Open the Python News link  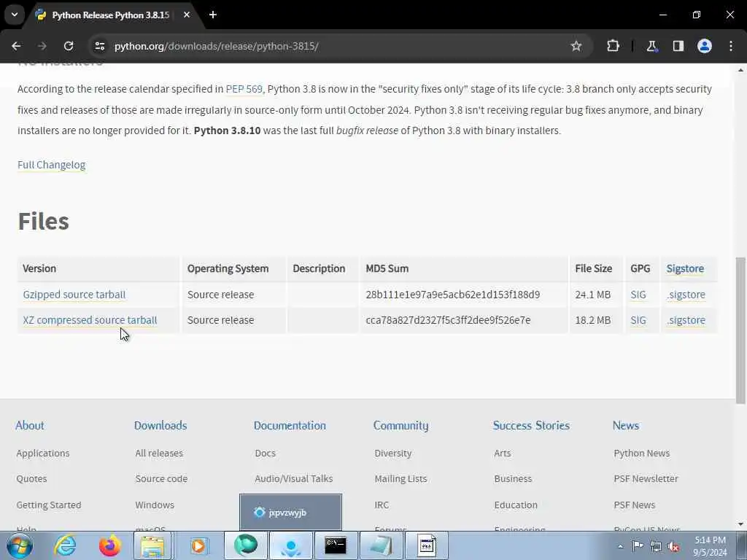point(642,453)
